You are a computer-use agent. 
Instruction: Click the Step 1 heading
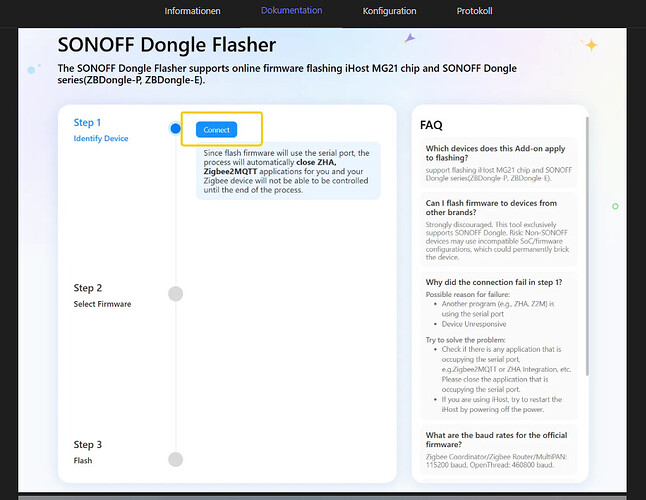click(x=87, y=122)
